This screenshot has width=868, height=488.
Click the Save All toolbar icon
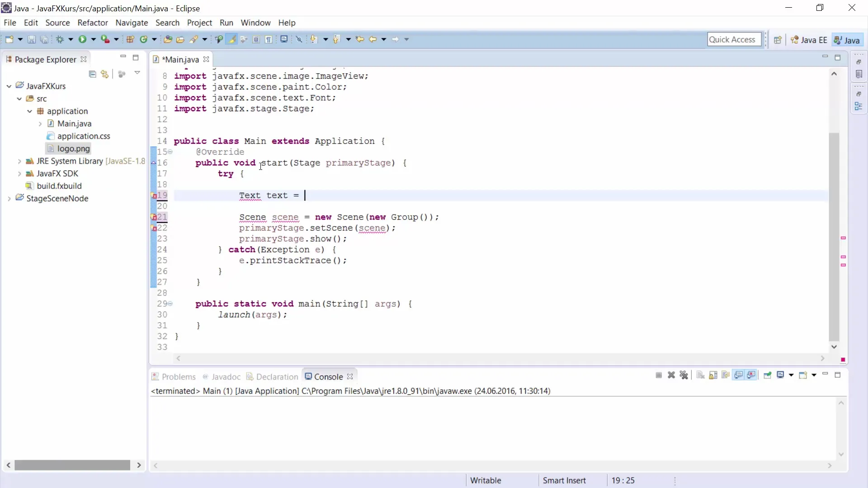44,39
